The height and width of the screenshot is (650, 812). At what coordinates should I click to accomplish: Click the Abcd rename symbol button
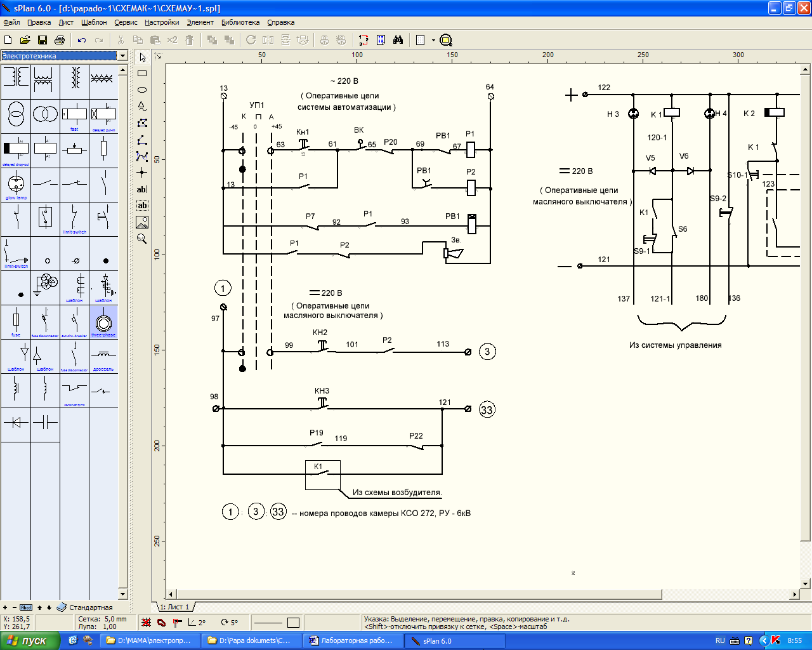pos(26,607)
